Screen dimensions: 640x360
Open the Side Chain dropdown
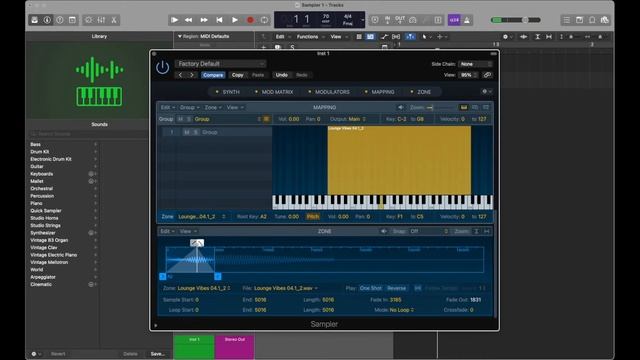[476, 64]
